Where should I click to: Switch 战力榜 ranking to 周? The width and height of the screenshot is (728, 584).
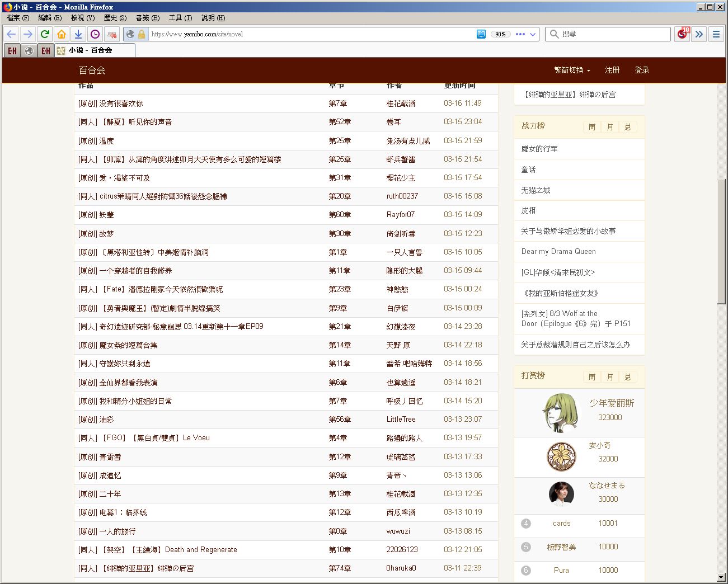click(592, 127)
